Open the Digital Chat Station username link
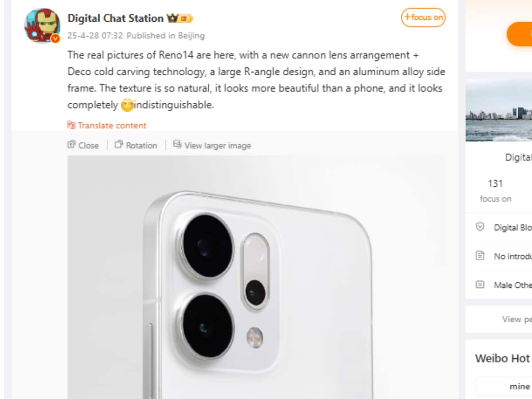This screenshot has height=399, width=532. coord(115,18)
